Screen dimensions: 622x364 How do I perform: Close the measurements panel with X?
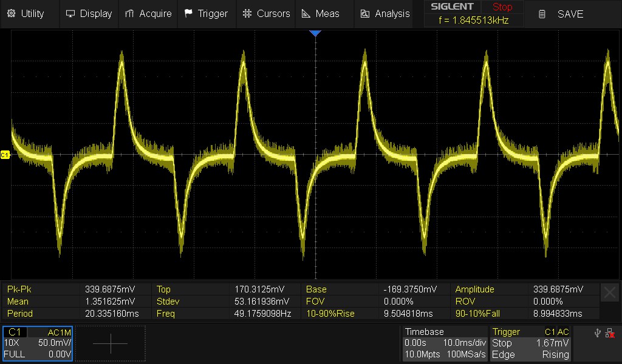(610, 293)
